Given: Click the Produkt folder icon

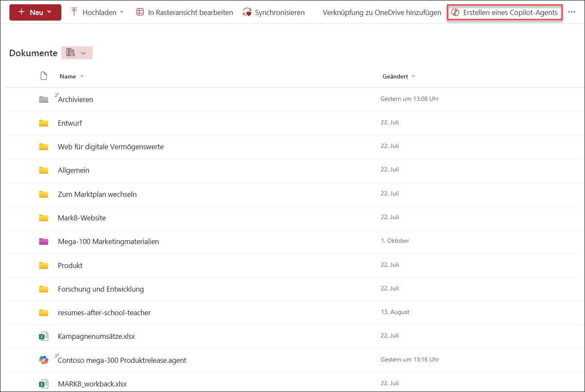Looking at the screenshot, I should [x=43, y=265].
